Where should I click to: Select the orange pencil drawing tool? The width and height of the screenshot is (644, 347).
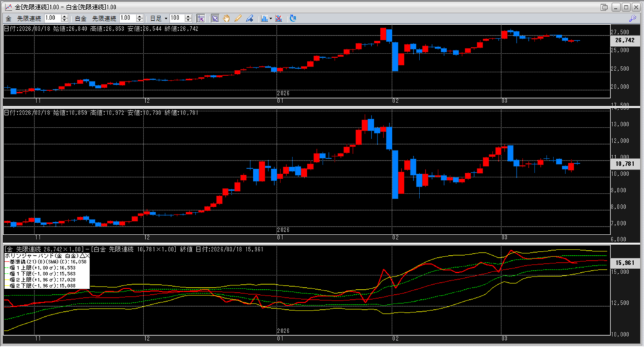point(237,18)
